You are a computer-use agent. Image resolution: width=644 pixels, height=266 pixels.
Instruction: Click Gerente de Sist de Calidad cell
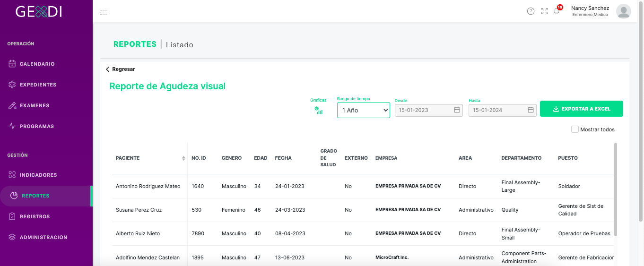[x=581, y=210]
